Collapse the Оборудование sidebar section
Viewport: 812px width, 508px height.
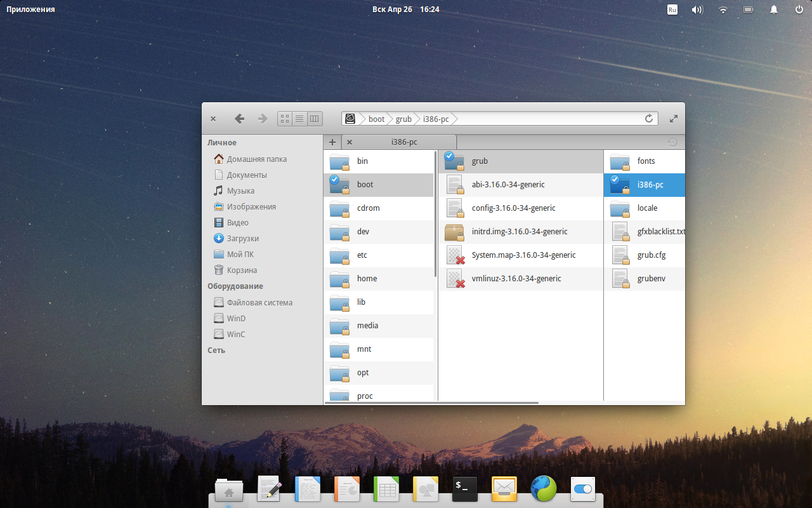[x=235, y=286]
